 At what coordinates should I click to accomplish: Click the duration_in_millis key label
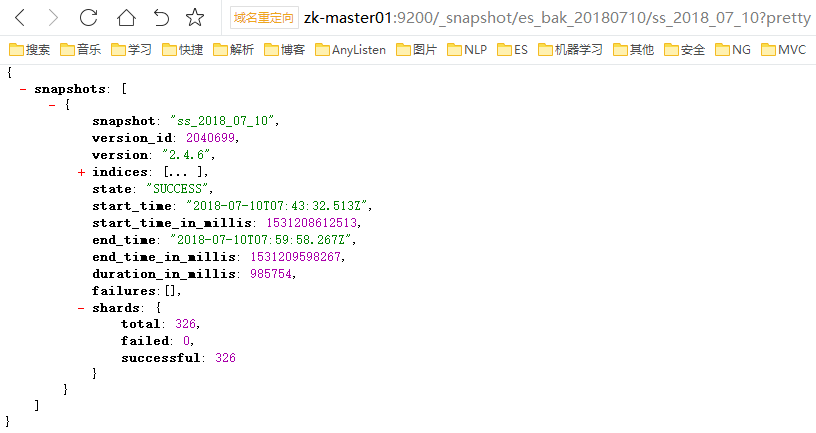pyautogui.click(x=164, y=274)
